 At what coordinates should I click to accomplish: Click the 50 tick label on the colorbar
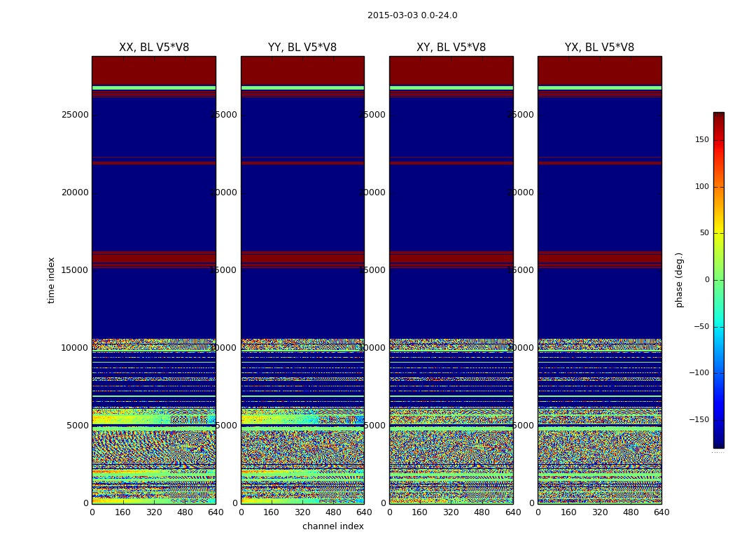click(x=703, y=233)
